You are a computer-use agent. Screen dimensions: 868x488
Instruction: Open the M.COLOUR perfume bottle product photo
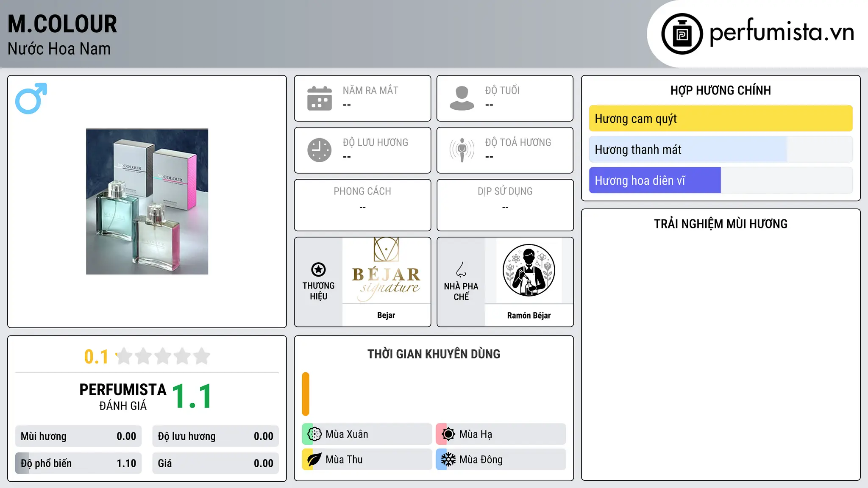147,202
